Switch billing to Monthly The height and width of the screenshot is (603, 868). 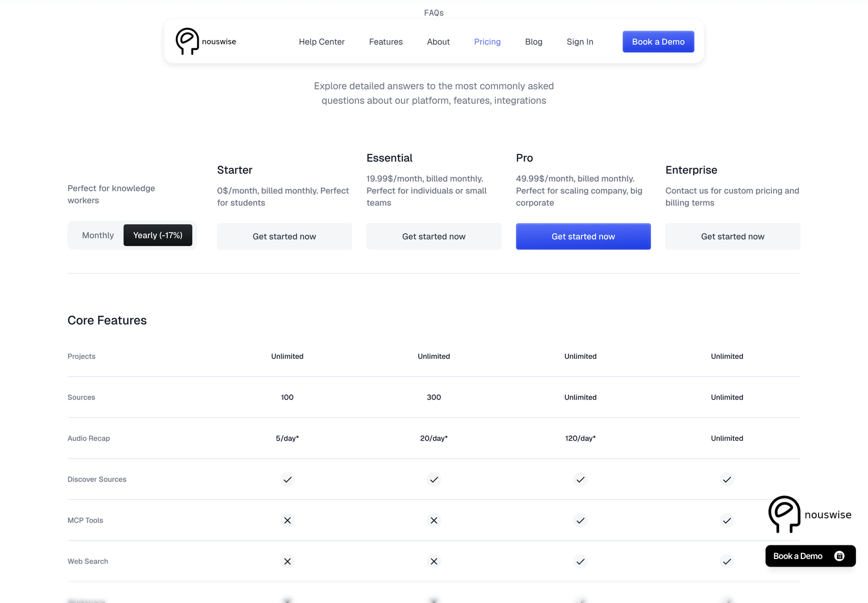tap(98, 235)
